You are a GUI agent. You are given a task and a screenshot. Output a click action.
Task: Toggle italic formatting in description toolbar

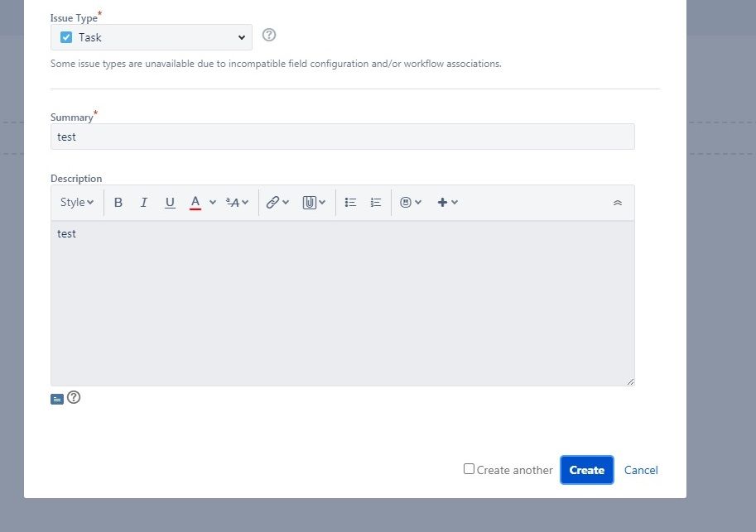coord(144,203)
